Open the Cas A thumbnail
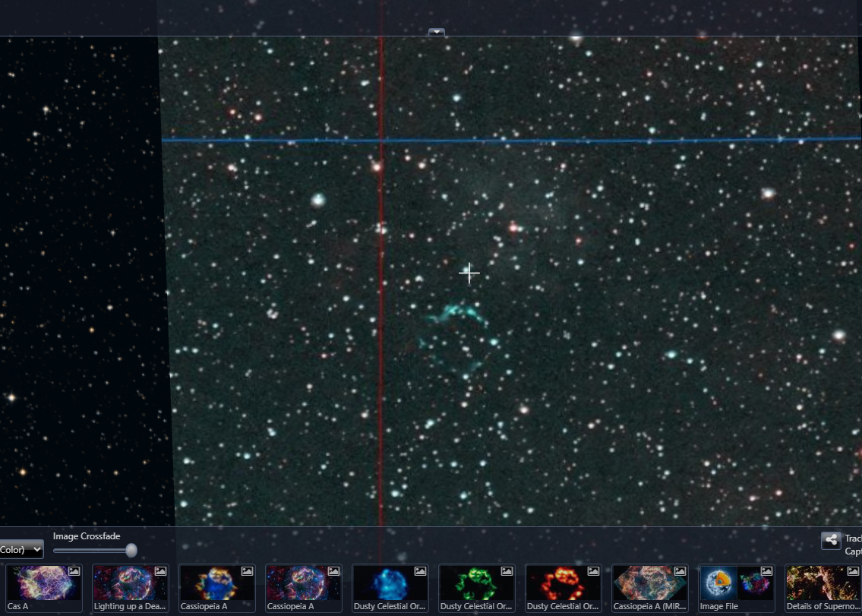This screenshot has height=616, width=862. 44,588
